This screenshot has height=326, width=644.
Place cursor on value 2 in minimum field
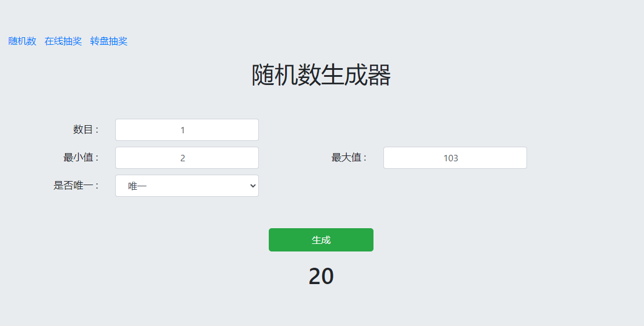183,158
